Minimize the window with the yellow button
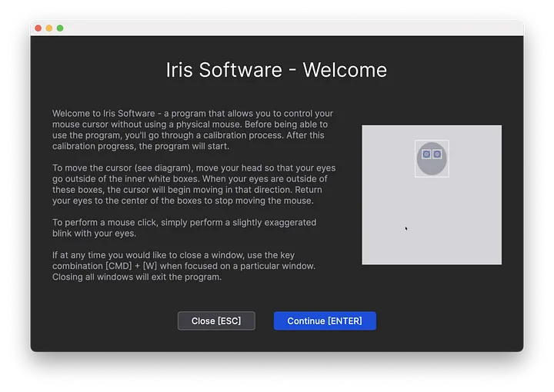The image size is (554, 392). [x=49, y=28]
